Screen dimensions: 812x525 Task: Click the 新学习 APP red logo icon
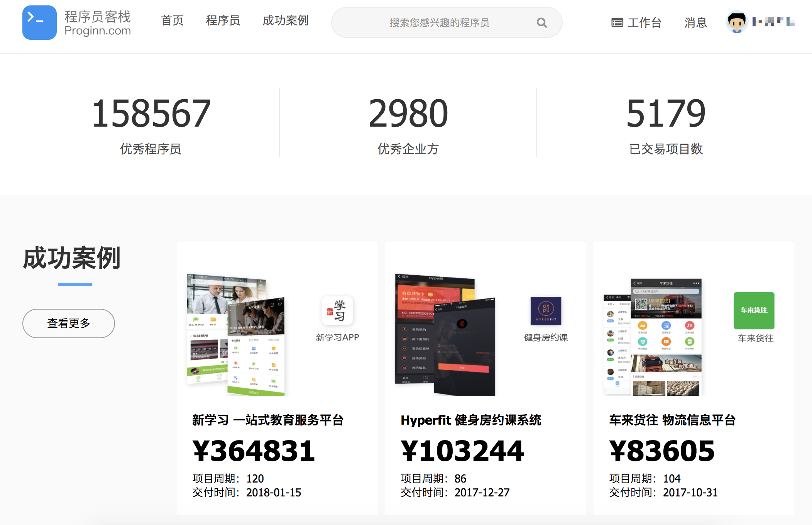tap(337, 311)
